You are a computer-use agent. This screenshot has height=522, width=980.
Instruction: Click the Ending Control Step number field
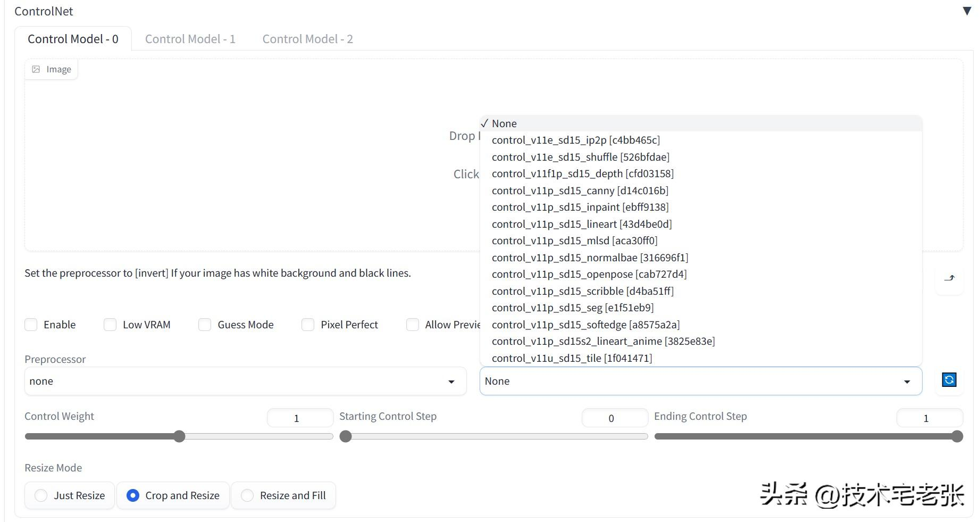[929, 418]
